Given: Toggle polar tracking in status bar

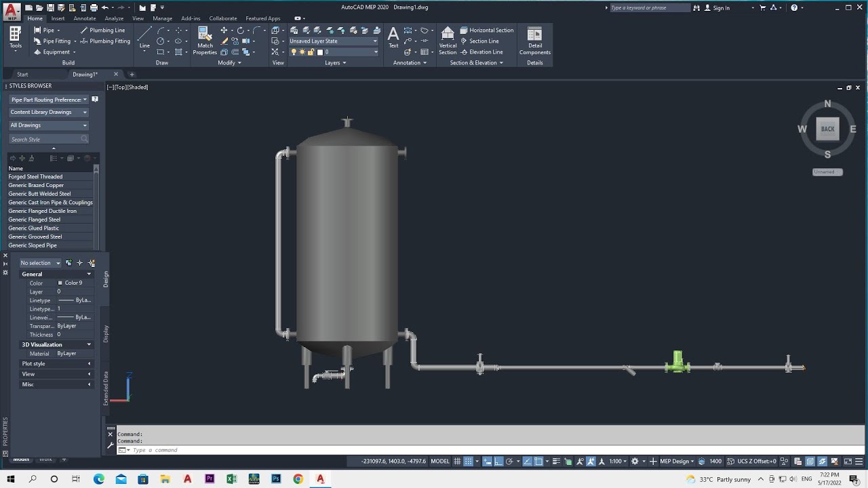Looking at the screenshot, I should [509, 462].
